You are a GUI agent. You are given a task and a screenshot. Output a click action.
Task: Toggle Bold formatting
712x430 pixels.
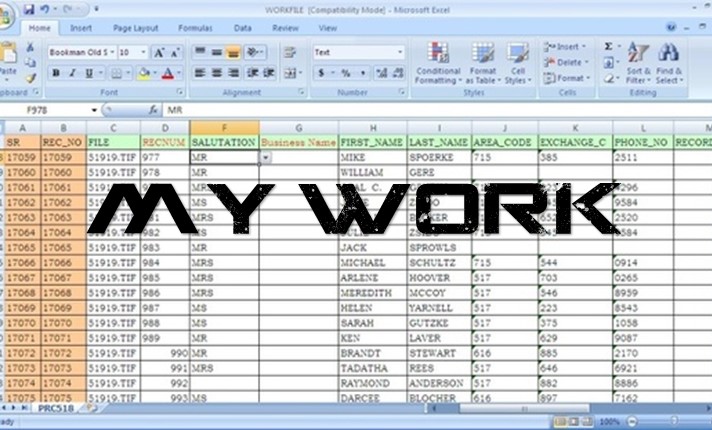coord(56,73)
